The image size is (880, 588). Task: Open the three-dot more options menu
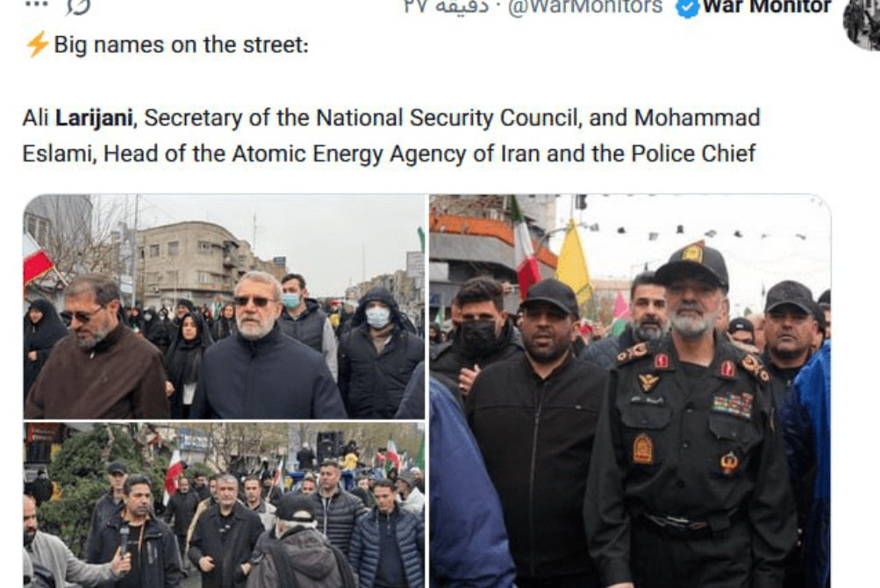pos(37,4)
